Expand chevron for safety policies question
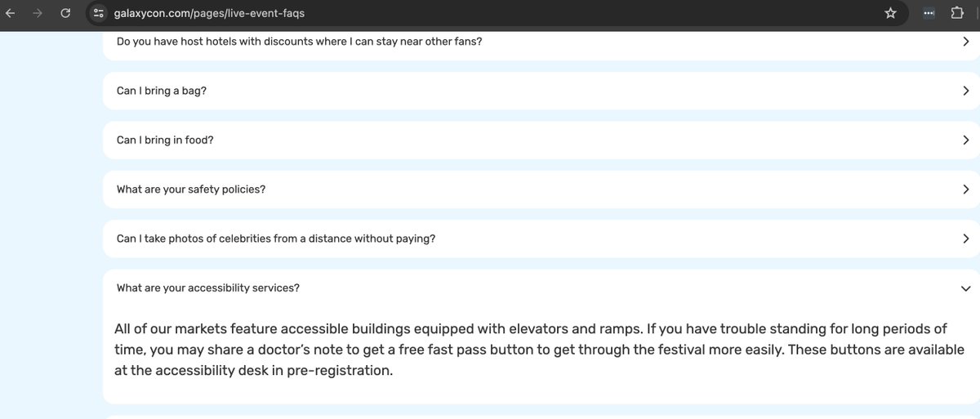980x419 pixels. click(x=965, y=189)
